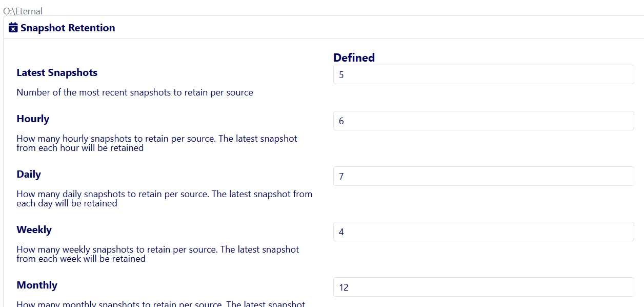Click the 'most recent snapshots' description text
This screenshot has width=644, height=307.
point(135,92)
